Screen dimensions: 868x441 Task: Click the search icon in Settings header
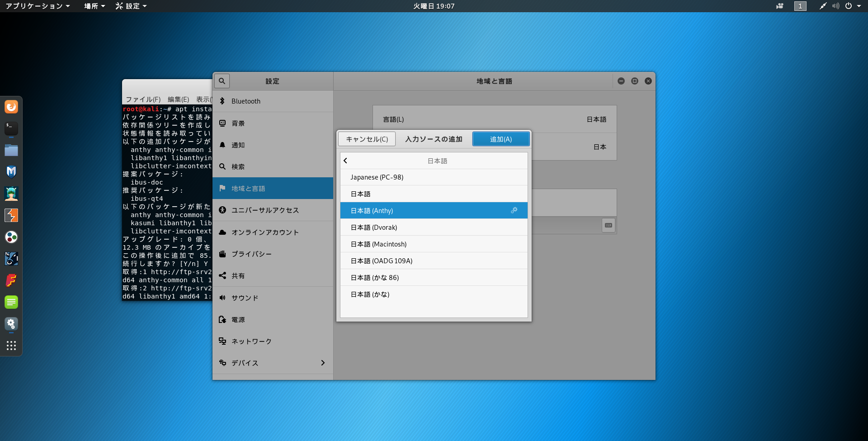tap(222, 81)
